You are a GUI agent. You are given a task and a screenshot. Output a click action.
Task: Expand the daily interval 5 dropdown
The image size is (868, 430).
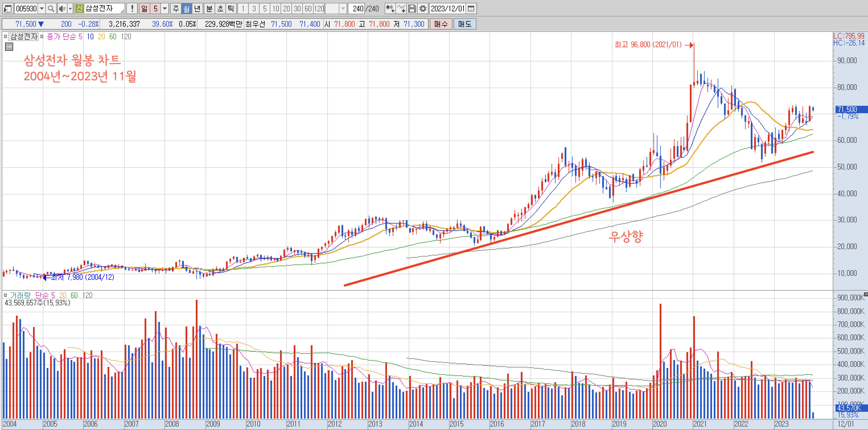(165, 9)
